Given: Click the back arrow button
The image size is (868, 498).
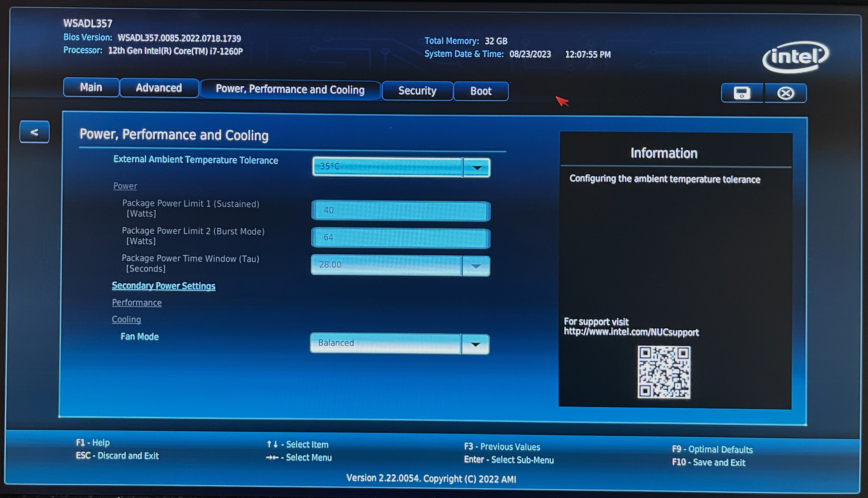Looking at the screenshot, I should pos(34,132).
